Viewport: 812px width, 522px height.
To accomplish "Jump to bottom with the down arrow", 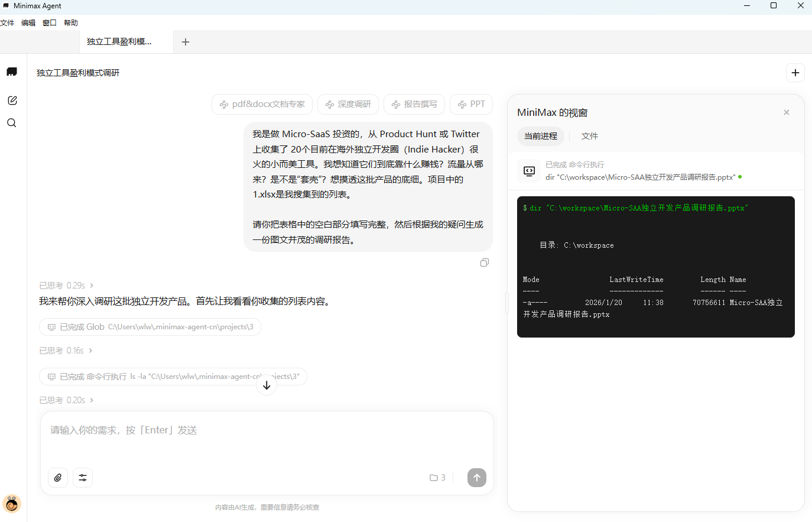I will pos(267,384).
